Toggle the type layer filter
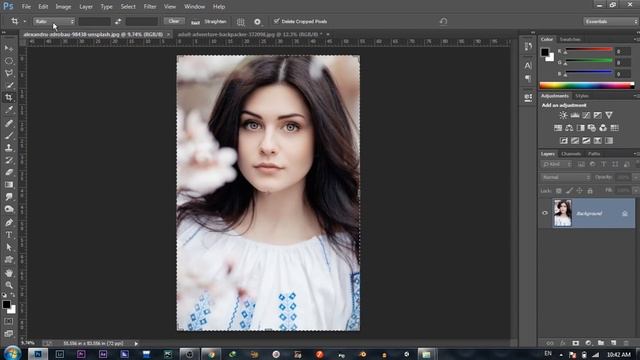Image resolution: width=640 pixels, height=360 pixels. click(x=604, y=164)
